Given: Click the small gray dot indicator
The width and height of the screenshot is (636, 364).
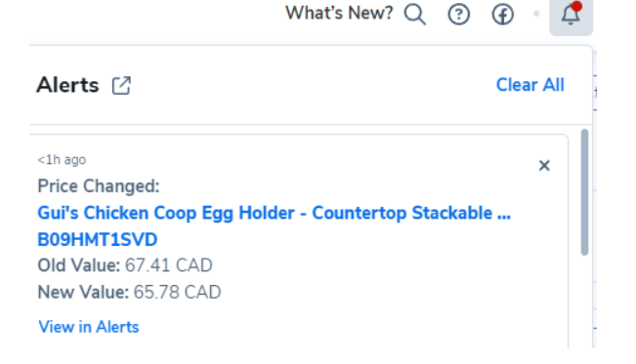Looking at the screenshot, I should 536,14.
